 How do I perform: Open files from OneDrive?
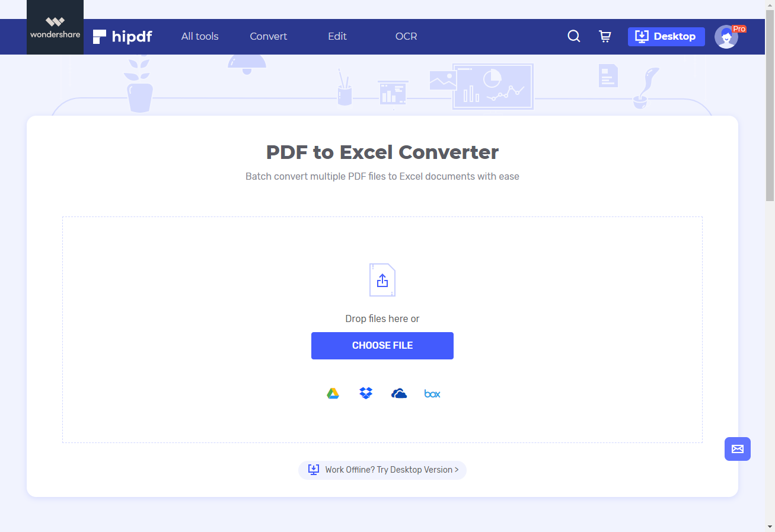399,393
